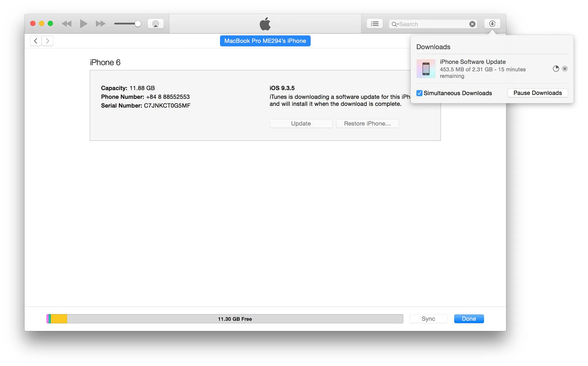Click Pause Downloads button
588x366 pixels.
tap(537, 93)
